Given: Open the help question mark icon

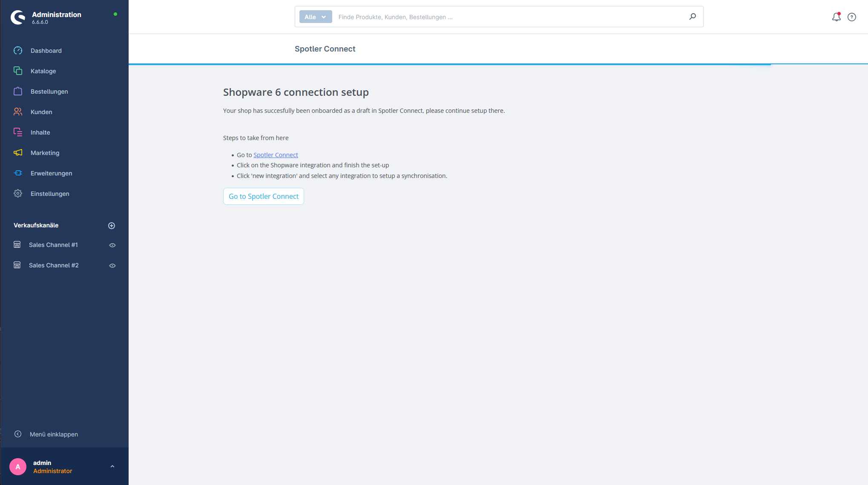Looking at the screenshot, I should click(x=852, y=17).
